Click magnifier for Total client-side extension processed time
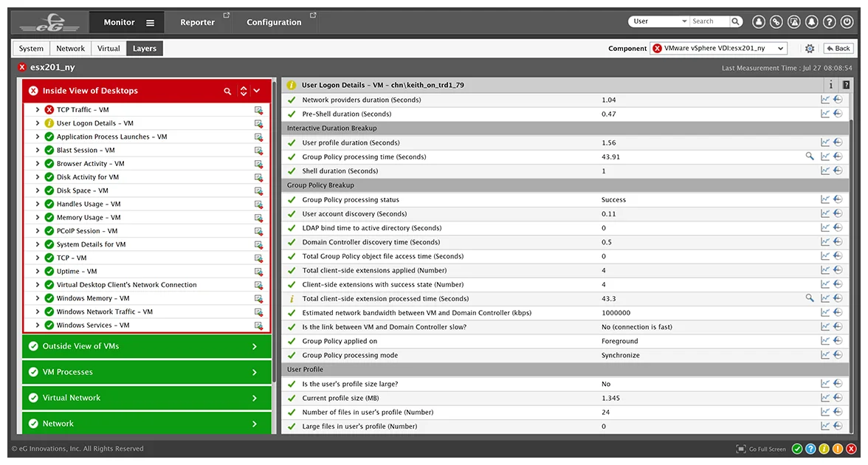Viewport: 868px width, 465px height. [809, 298]
